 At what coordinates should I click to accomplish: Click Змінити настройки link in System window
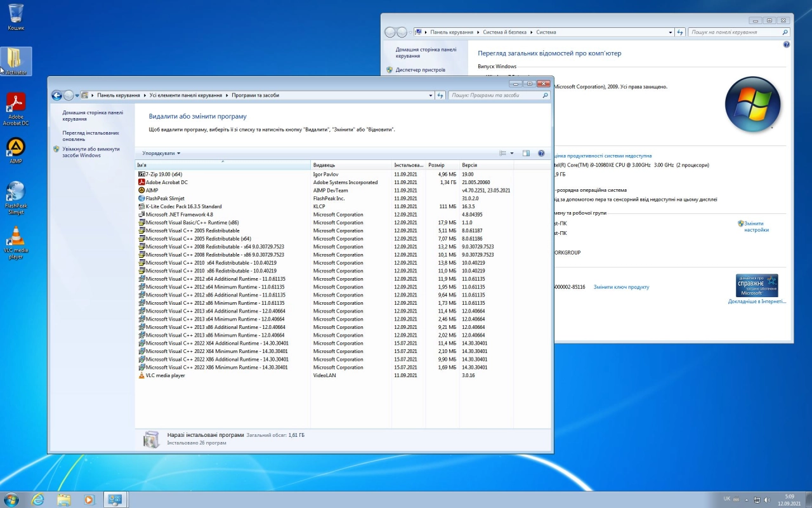[756, 227]
